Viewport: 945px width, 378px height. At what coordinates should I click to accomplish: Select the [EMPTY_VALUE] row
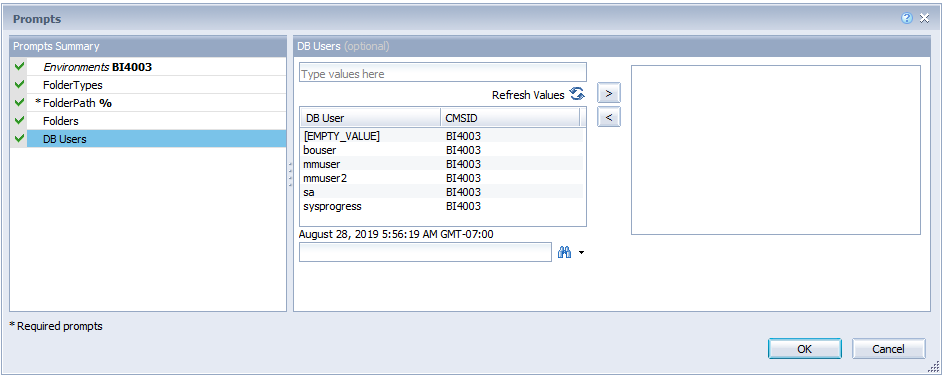point(442,136)
